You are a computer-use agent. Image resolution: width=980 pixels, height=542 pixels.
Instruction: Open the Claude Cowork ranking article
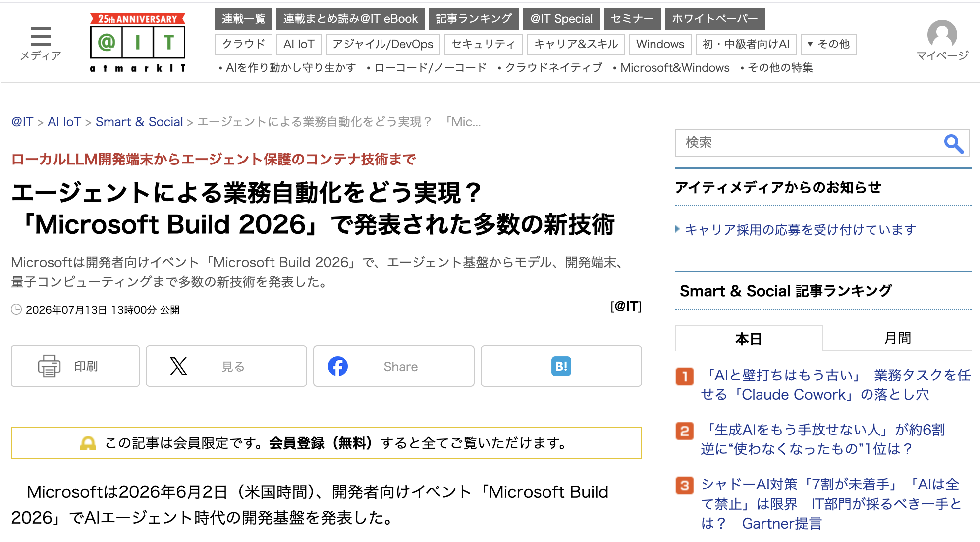coord(836,385)
